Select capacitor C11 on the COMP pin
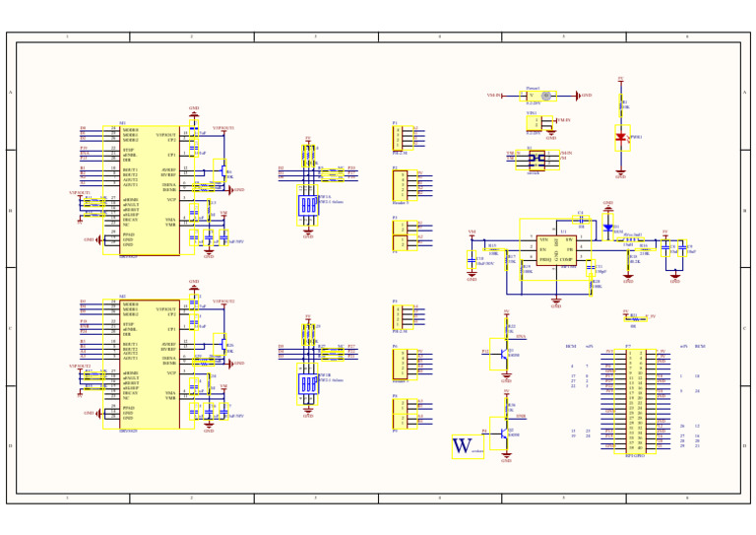 pyautogui.click(x=591, y=268)
